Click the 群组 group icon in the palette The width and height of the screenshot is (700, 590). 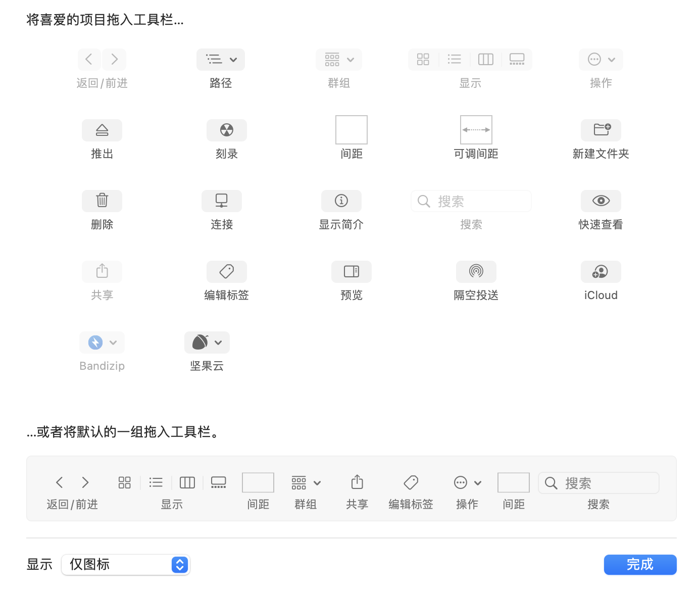click(332, 60)
